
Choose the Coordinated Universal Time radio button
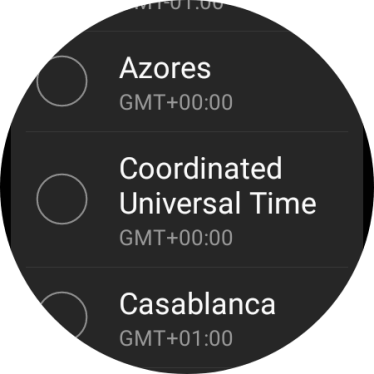click(62, 199)
